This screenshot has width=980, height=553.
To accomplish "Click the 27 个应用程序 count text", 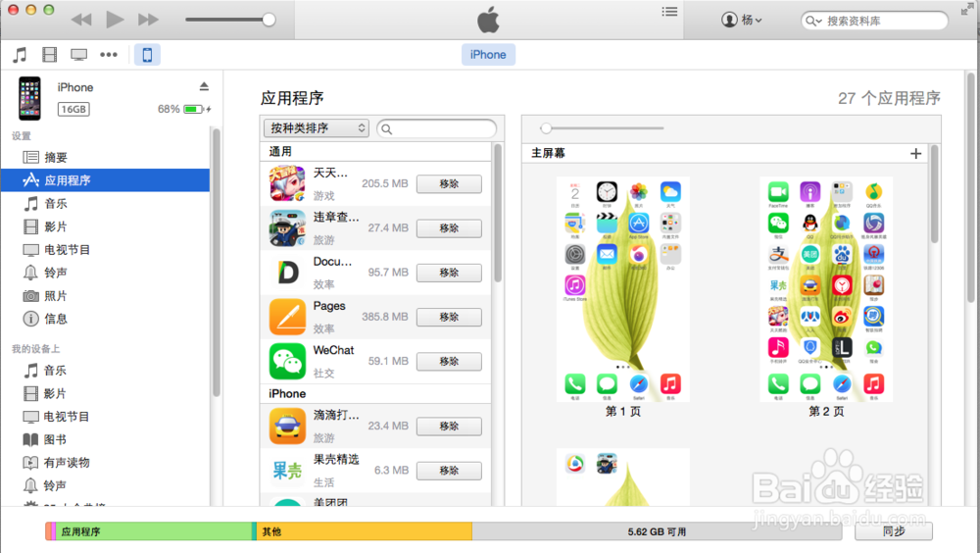I will tap(889, 98).
